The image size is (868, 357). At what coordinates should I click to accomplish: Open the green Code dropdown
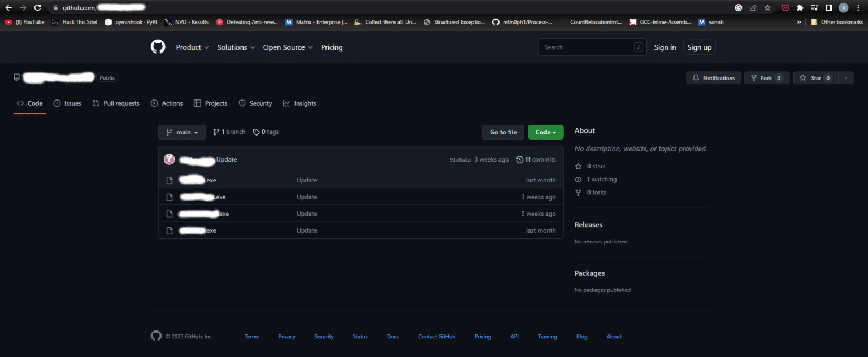(545, 132)
